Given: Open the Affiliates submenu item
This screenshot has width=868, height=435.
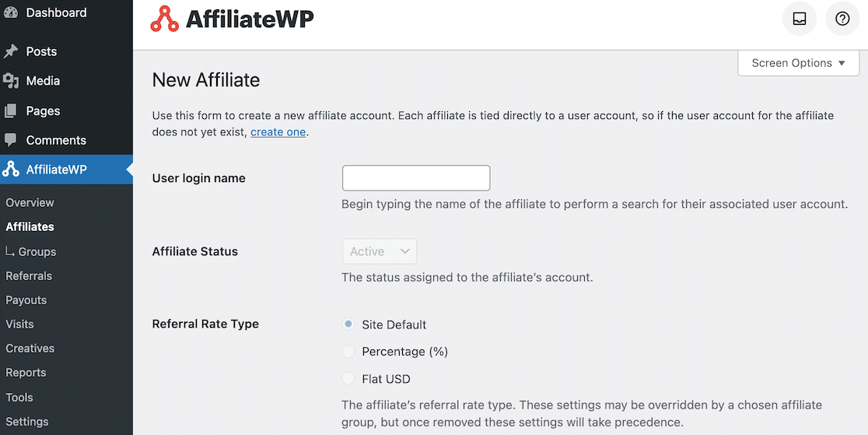Looking at the screenshot, I should coord(30,226).
